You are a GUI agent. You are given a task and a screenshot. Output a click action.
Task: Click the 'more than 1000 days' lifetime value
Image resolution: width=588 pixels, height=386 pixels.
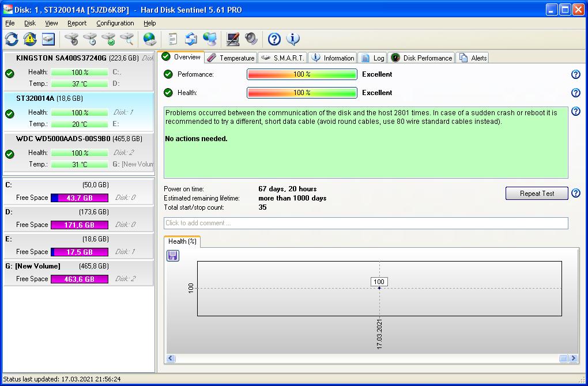(292, 198)
